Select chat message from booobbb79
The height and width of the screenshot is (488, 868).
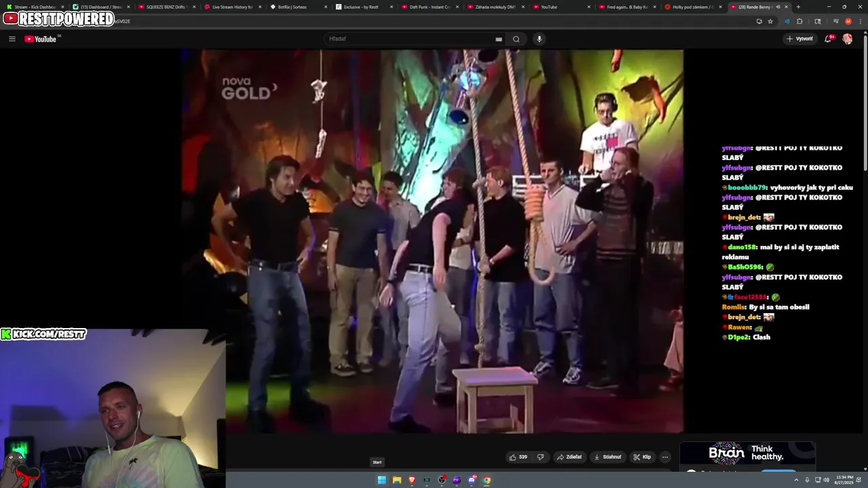(787, 187)
